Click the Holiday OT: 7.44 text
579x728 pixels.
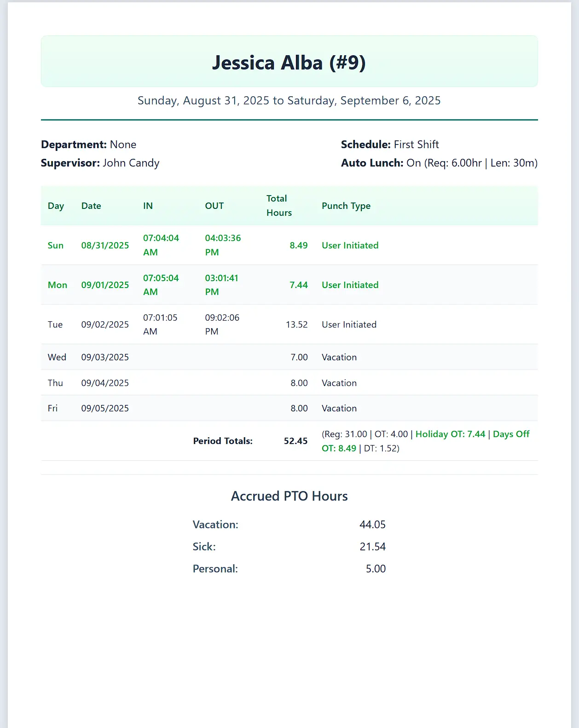[x=450, y=434]
